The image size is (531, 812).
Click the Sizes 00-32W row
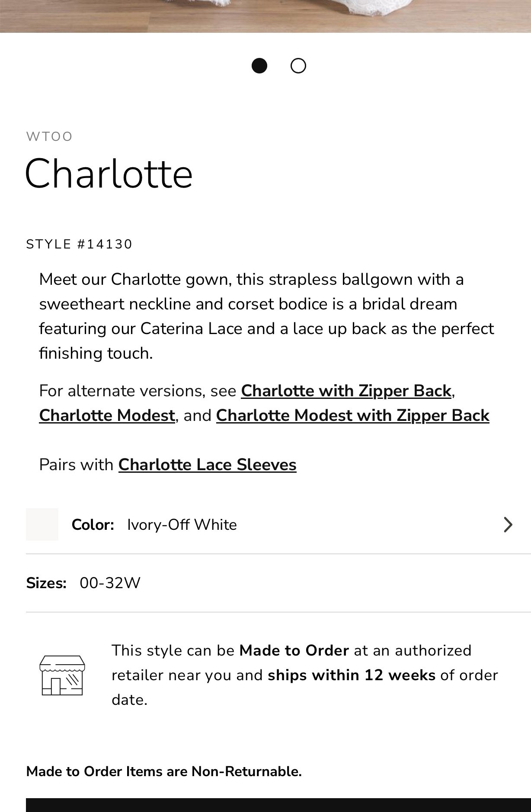pos(278,583)
